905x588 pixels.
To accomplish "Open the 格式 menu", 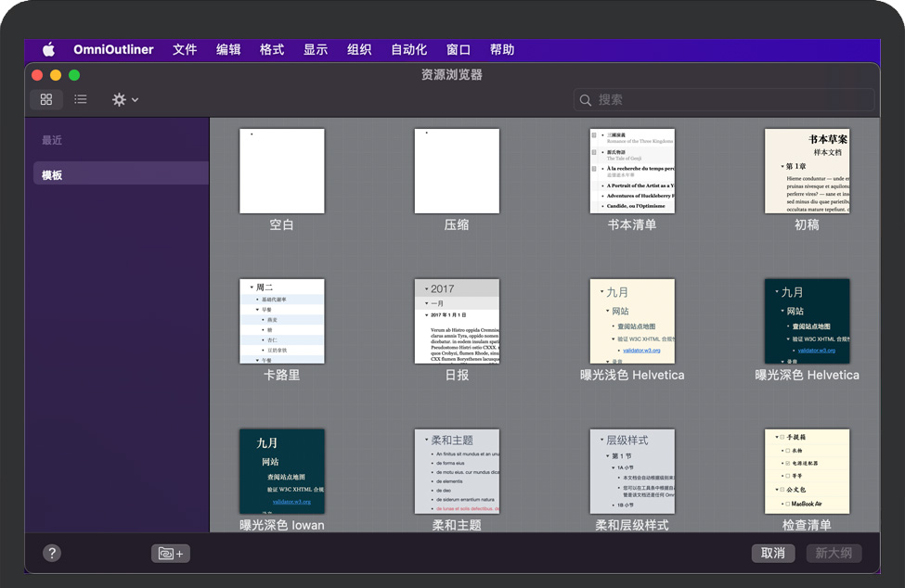I will 272,50.
